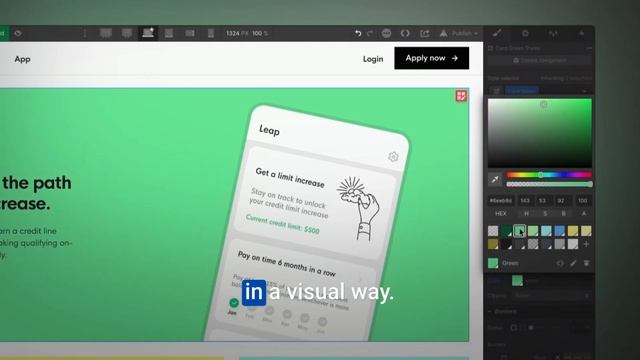Select the mobile portrait breakpoint icon
Screen dimensions: 640x360
point(211,33)
